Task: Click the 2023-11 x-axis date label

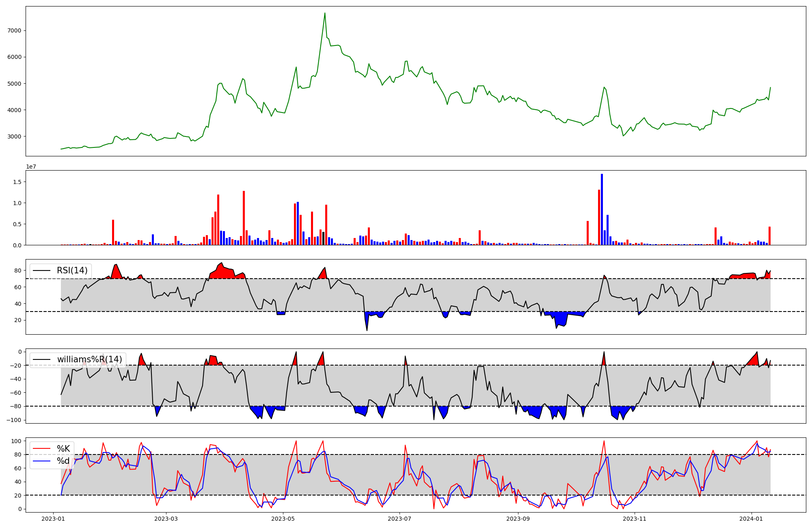Action: click(x=635, y=519)
